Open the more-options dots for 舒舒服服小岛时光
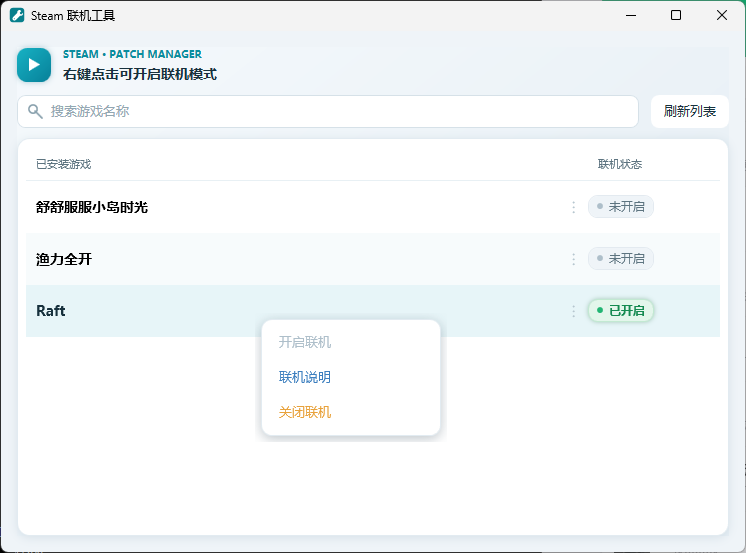Image resolution: width=746 pixels, height=553 pixels. [573, 207]
